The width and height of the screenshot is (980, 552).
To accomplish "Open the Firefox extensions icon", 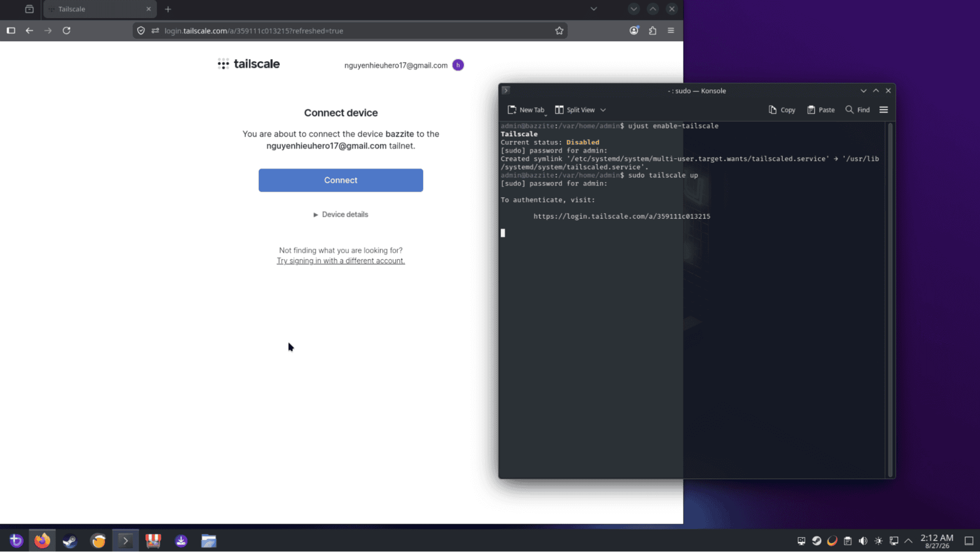I will [653, 30].
